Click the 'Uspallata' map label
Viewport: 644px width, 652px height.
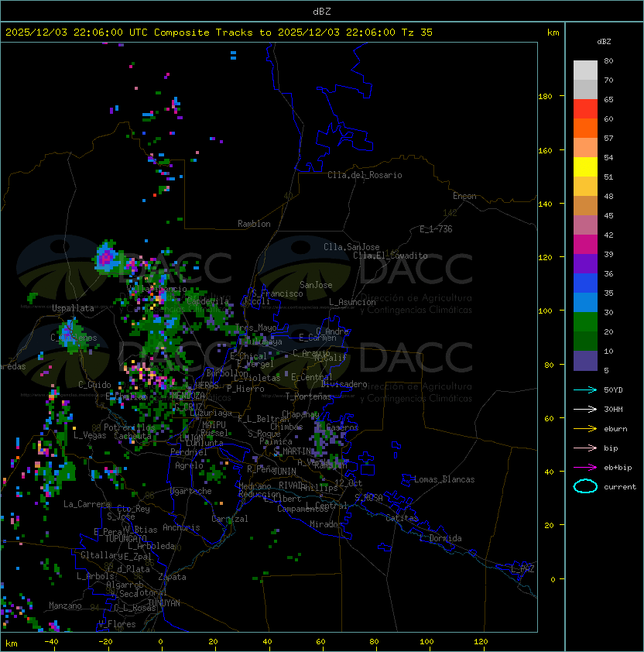[73, 308]
